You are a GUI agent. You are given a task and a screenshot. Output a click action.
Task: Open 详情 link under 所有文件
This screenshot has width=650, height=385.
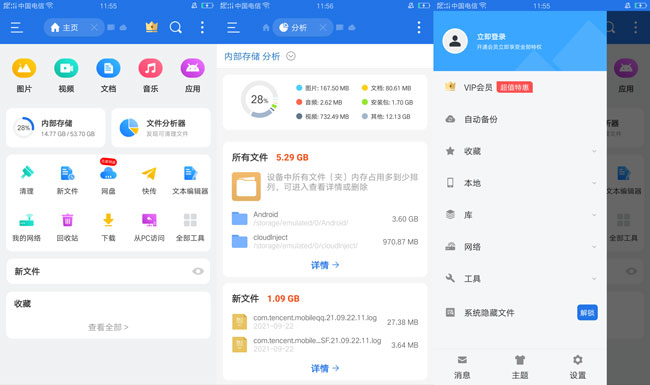(x=325, y=265)
